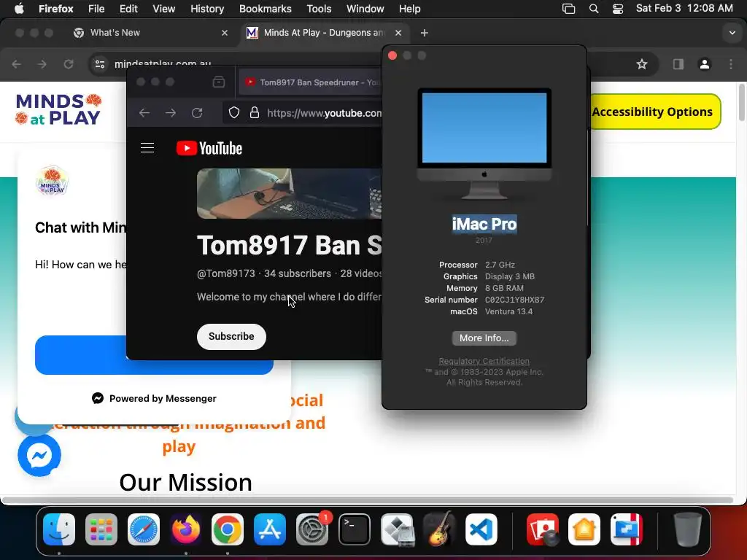Image resolution: width=747 pixels, height=560 pixels.
Task: Open Launchpad from the Dock
Action: click(x=101, y=529)
